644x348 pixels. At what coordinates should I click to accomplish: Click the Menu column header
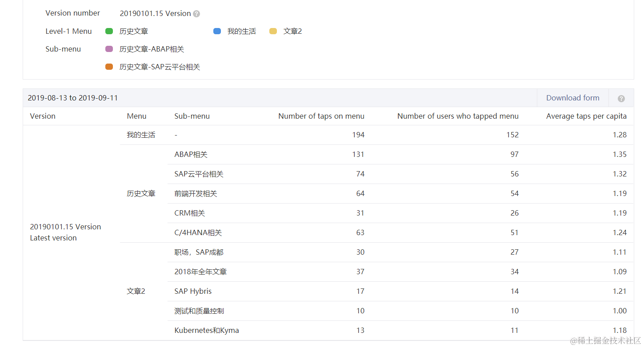[136, 116]
